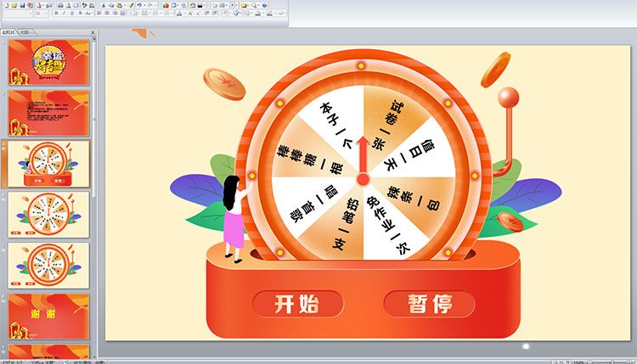The height and width of the screenshot is (364, 637).
Task: Center align the text
Action: coord(107,13)
